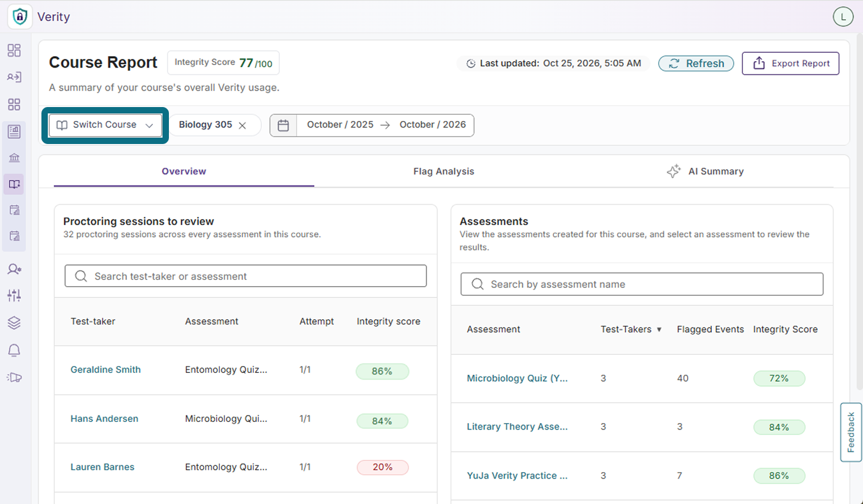Open the four-equal-squares grid sidebar icon
This screenshot has width=863, height=504.
(14, 104)
